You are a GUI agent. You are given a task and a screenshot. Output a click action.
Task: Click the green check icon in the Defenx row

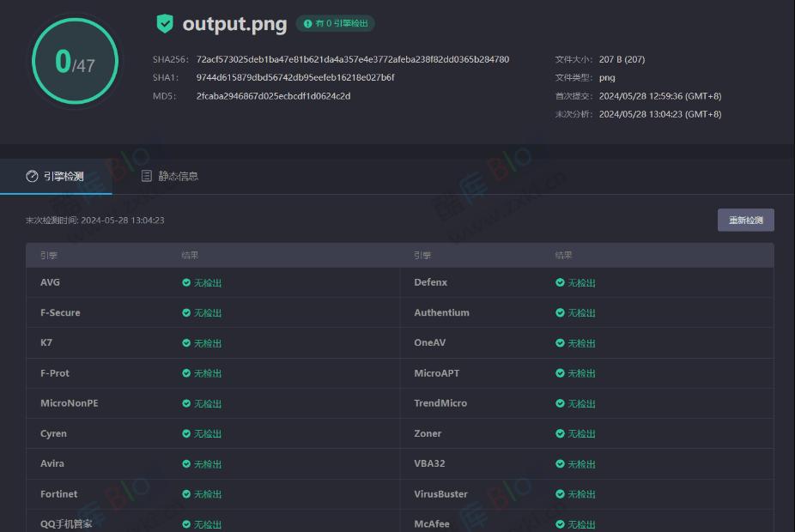(560, 282)
